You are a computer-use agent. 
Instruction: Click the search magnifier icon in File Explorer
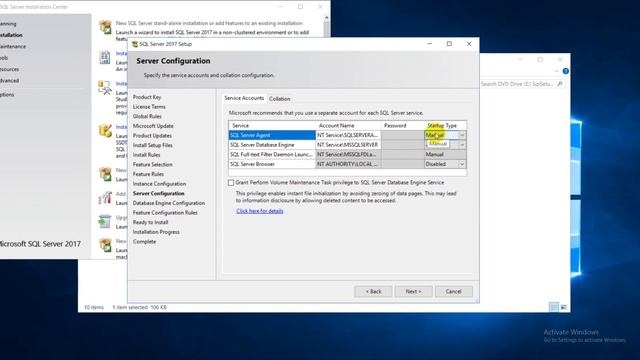[560, 84]
